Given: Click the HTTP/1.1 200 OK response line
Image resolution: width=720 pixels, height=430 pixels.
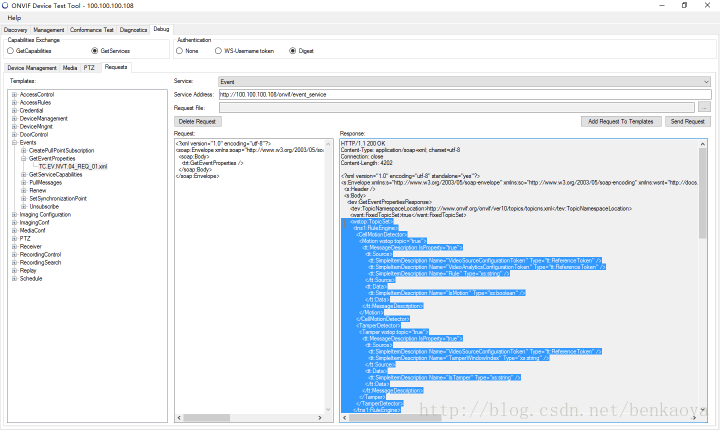Looking at the screenshot, I should pyautogui.click(x=363, y=144).
